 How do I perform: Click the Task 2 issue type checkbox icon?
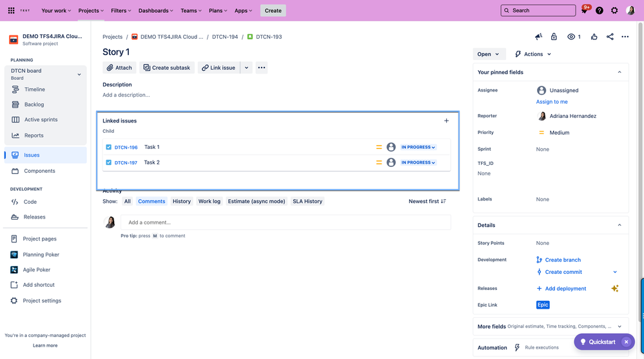108,162
